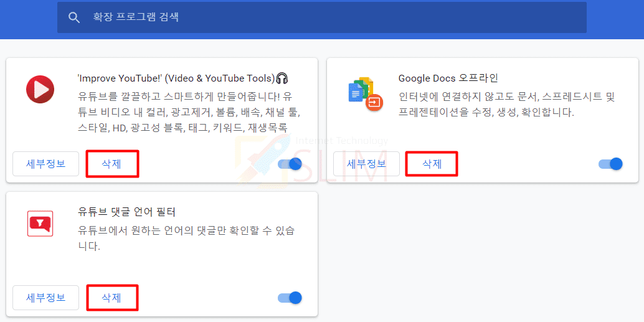Select the 'Improve YouTube!' (Video & YouTube Tools) title

pos(182,78)
